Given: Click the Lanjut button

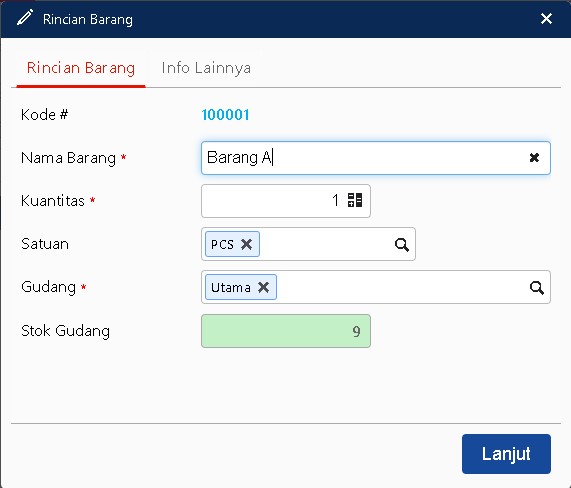Looking at the screenshot, I should tap(506, 454).
